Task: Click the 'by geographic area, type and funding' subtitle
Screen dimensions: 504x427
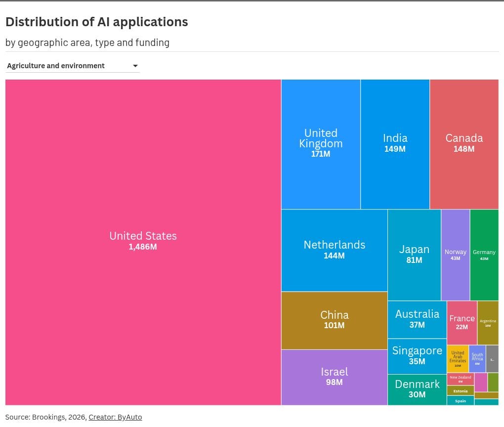Action: (87, 43)
